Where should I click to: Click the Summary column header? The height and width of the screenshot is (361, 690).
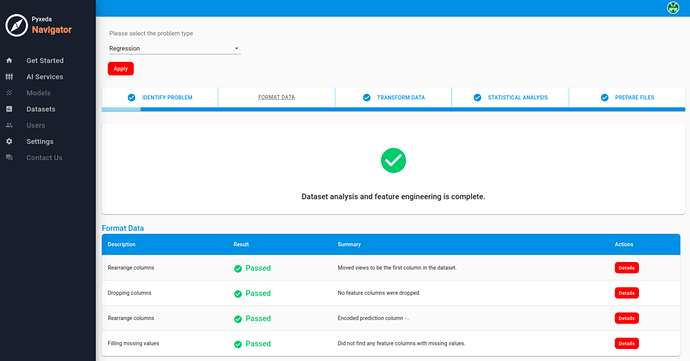[349, 244]
